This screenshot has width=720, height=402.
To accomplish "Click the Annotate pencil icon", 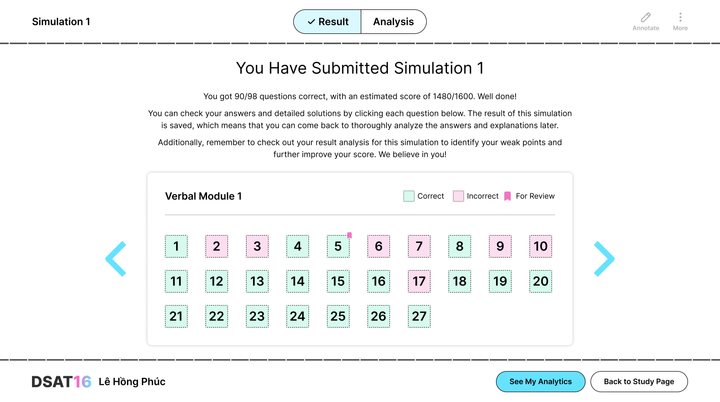I will point(646,17).
